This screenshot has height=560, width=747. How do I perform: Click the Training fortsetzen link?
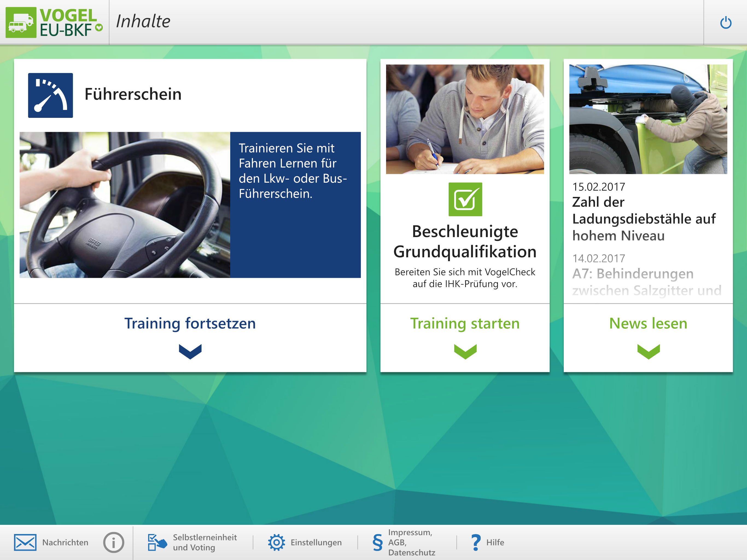190,323
